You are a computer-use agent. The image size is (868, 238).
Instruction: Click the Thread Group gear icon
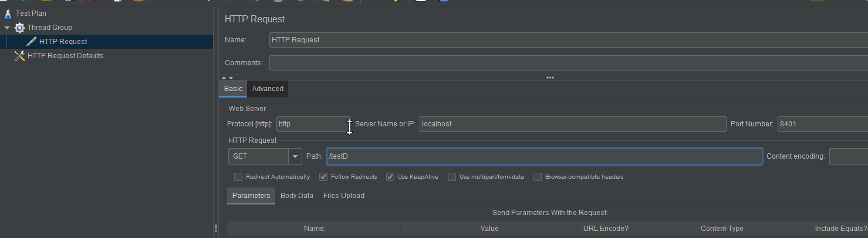point(20,28)
